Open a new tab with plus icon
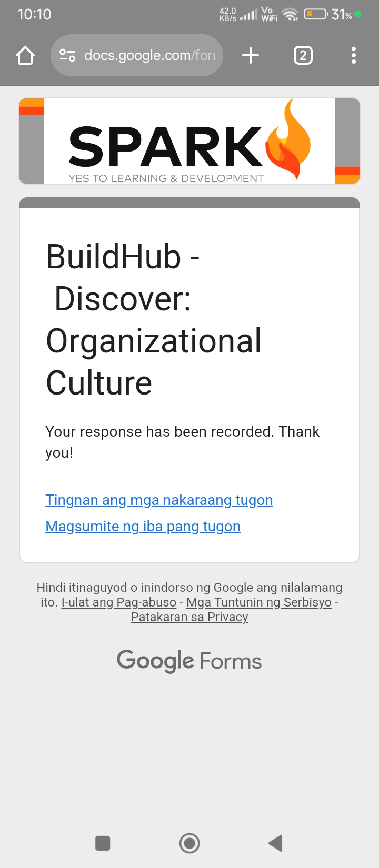 (x=251, y=55)
